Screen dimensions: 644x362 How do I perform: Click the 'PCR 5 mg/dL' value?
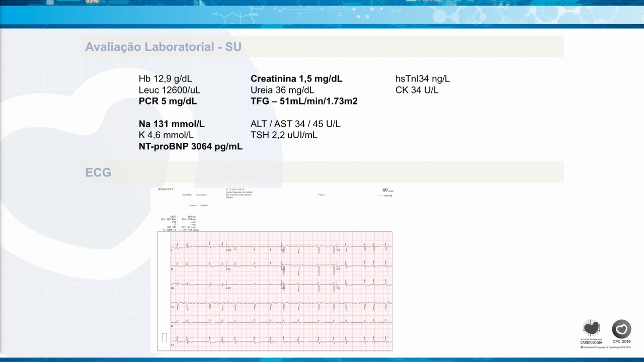pos(168,101)
